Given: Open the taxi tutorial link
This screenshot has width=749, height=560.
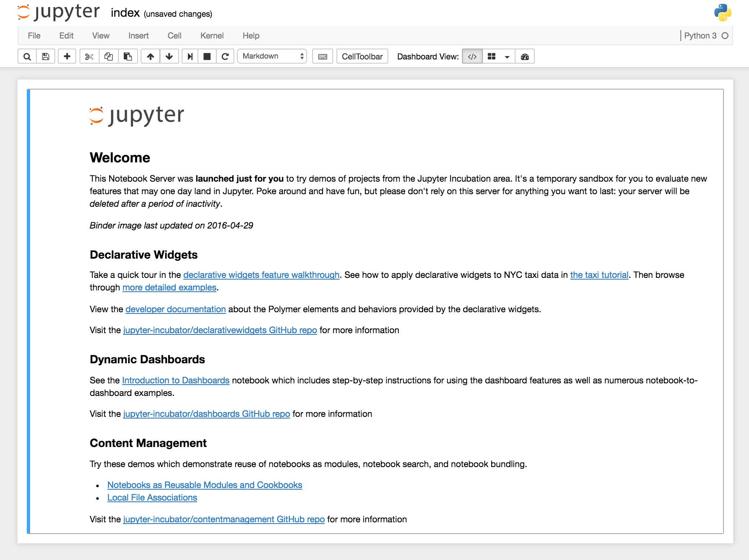Looking at the screenshot, I should [x=600, y=275].
